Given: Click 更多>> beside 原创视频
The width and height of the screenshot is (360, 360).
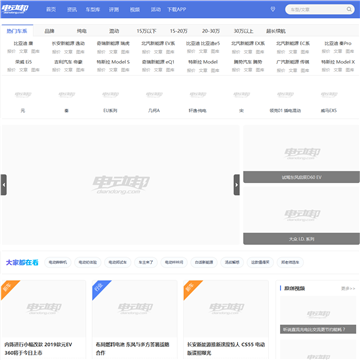Looking at the screenshot, I should (x=348, y=288).
